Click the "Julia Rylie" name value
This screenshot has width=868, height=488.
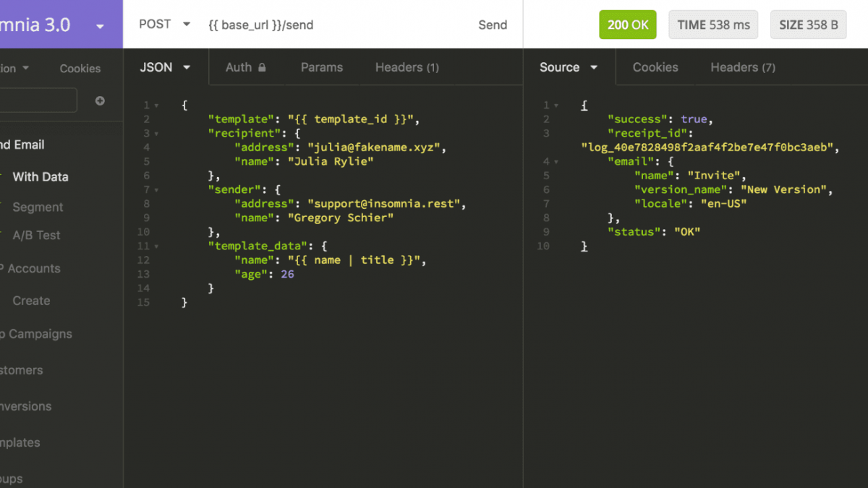click(331, 162)
